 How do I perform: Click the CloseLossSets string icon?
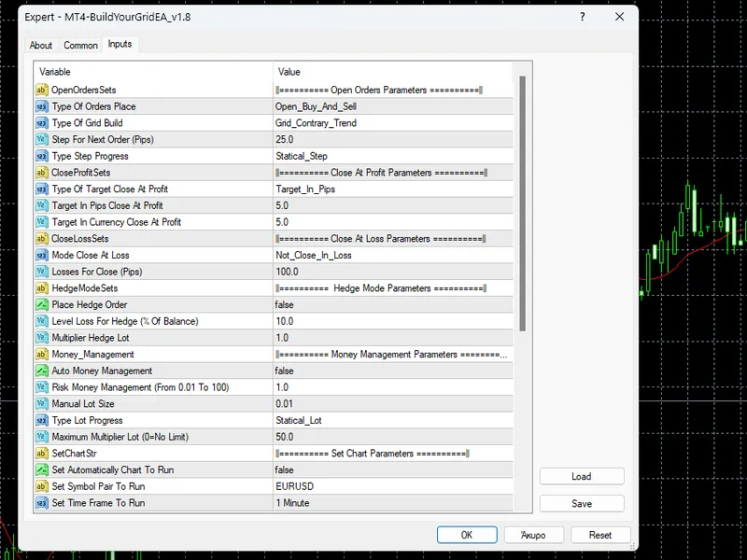(x=42, y=239)
